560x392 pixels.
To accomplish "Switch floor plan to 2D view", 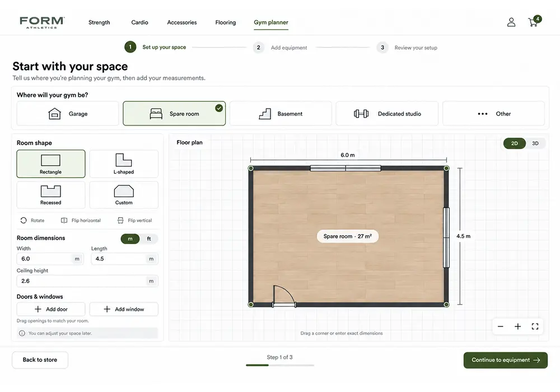I will 514,143.
